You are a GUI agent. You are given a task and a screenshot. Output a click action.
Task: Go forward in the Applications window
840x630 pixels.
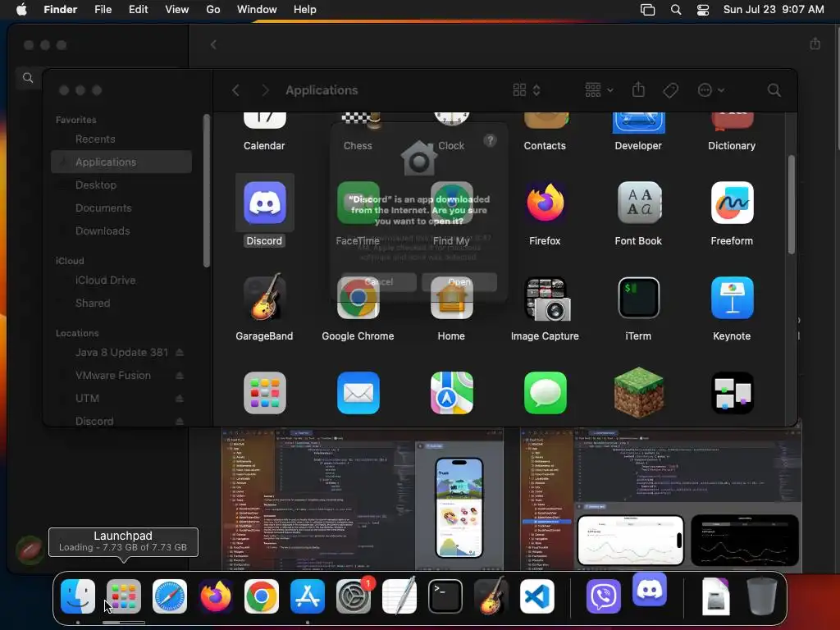click(265, 90)
